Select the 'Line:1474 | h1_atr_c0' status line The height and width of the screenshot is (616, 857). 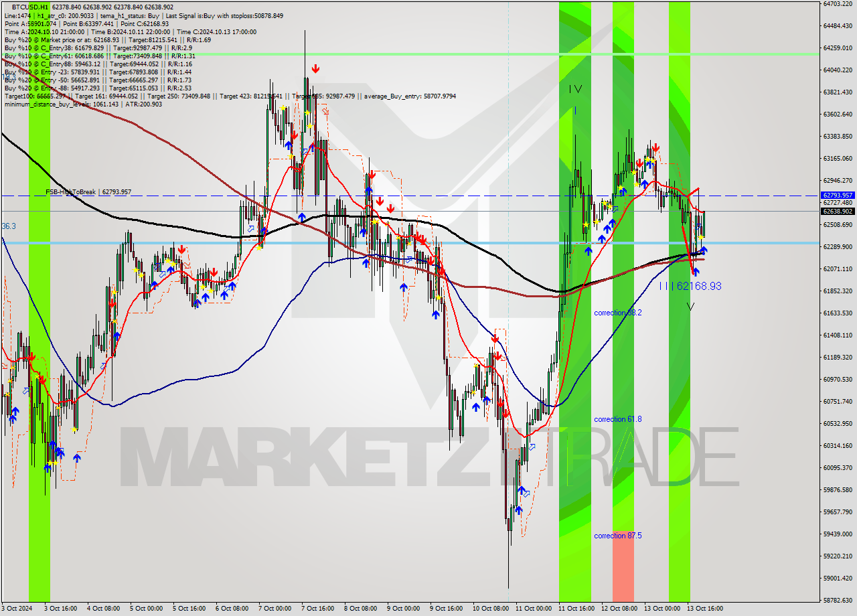pos(143,15)
